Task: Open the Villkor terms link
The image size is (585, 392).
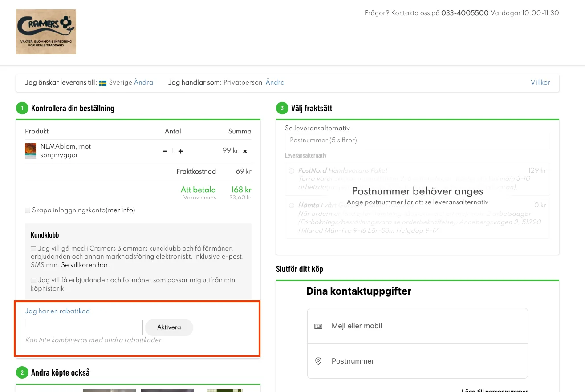Action: 540,82
